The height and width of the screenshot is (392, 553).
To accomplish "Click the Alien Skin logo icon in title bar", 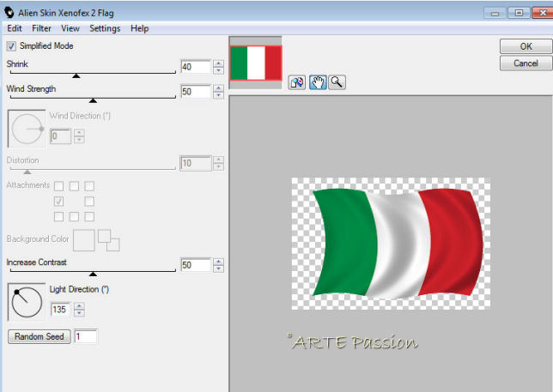I will point(9,13).
